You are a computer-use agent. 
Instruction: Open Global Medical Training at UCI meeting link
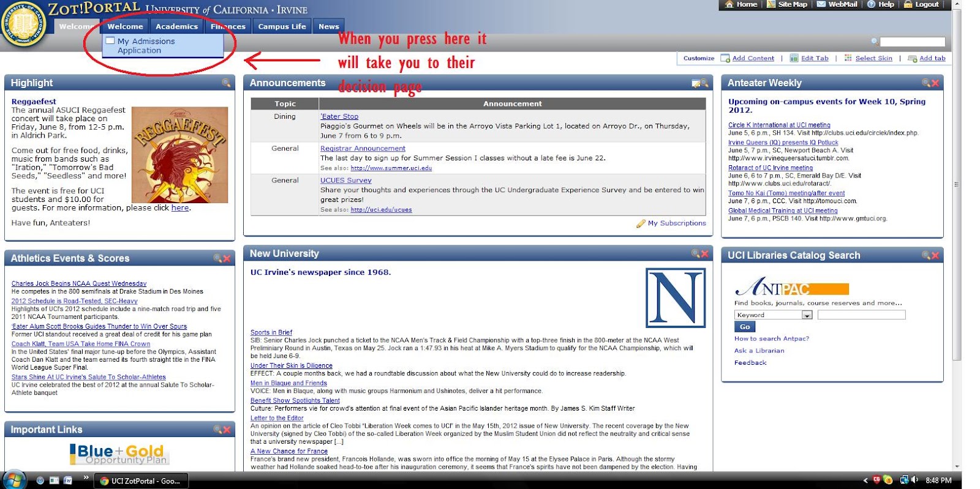pyautogui.click(x=783, y=211)
